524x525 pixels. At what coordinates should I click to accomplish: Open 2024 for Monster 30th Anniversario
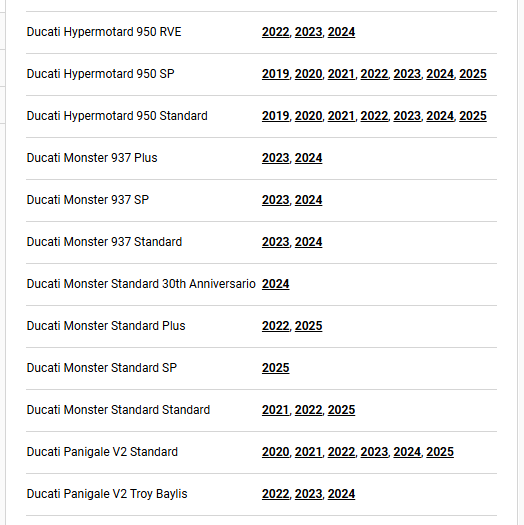pos(276,284)
